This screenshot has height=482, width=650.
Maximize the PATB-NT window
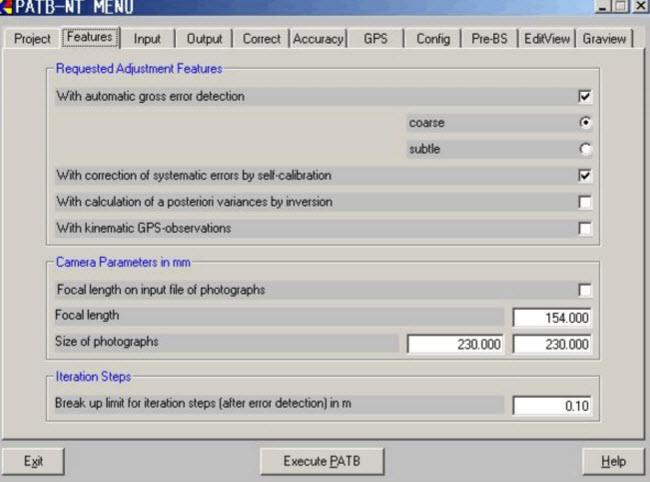pos(621,6)
